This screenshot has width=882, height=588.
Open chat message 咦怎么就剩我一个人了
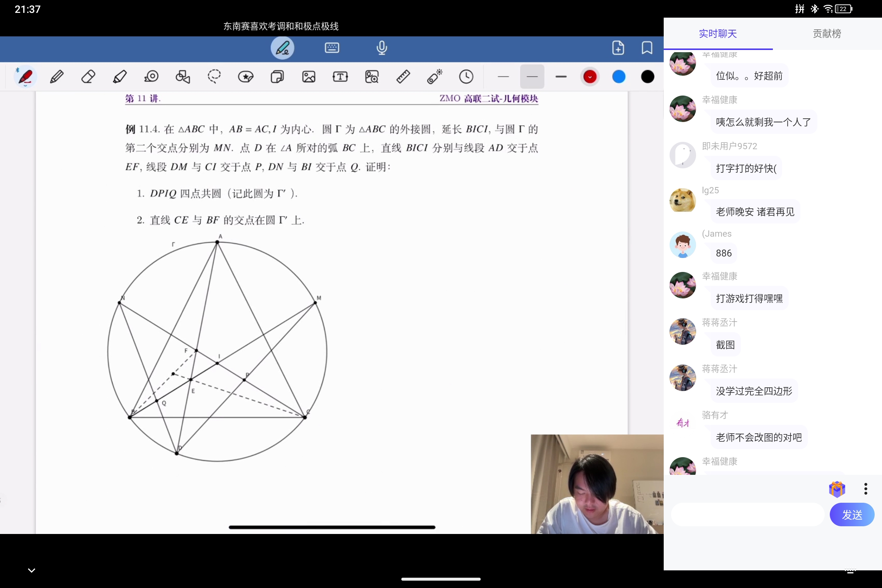point(763,122)
